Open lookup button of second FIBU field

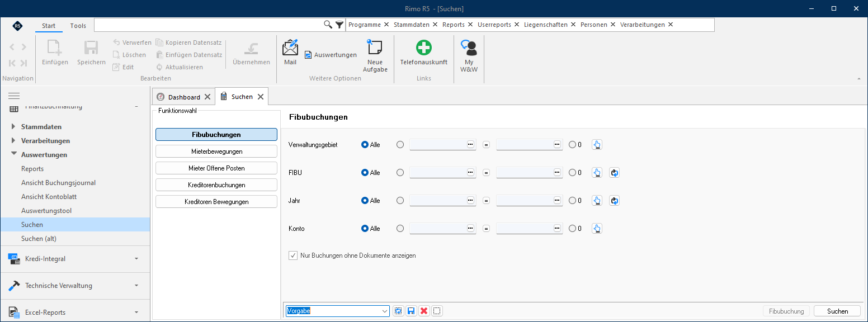click(557, 172)
